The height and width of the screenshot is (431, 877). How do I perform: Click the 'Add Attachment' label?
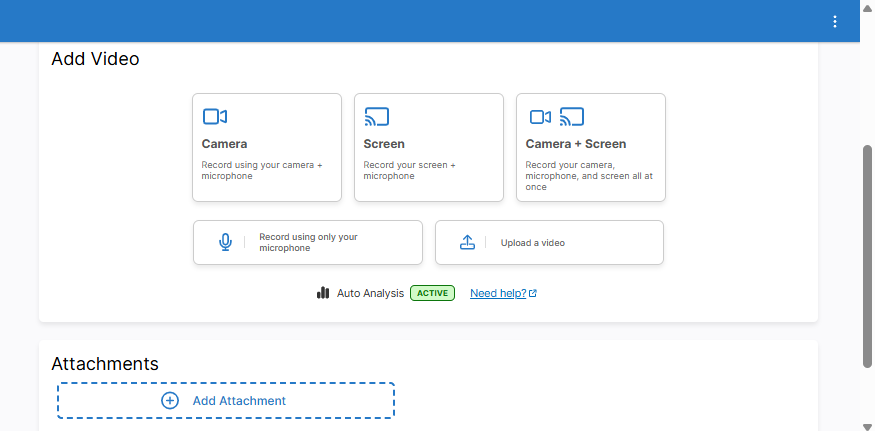[239, 400]
